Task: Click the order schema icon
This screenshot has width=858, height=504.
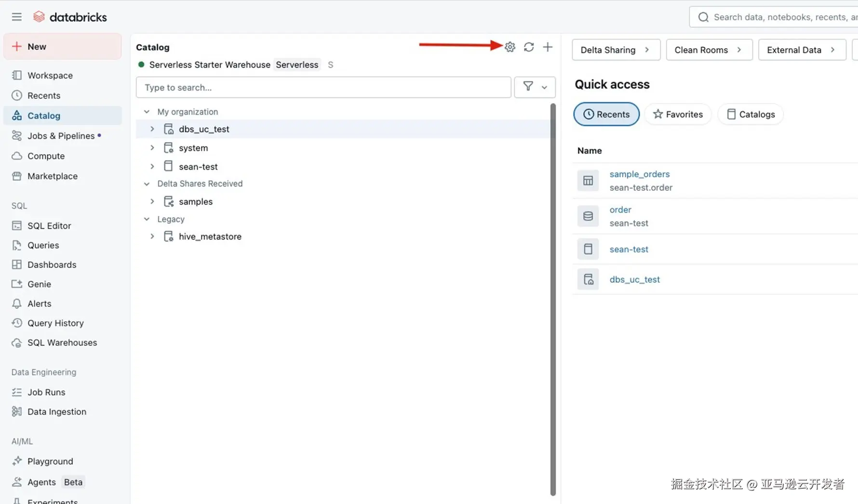Action: point(588,216)
